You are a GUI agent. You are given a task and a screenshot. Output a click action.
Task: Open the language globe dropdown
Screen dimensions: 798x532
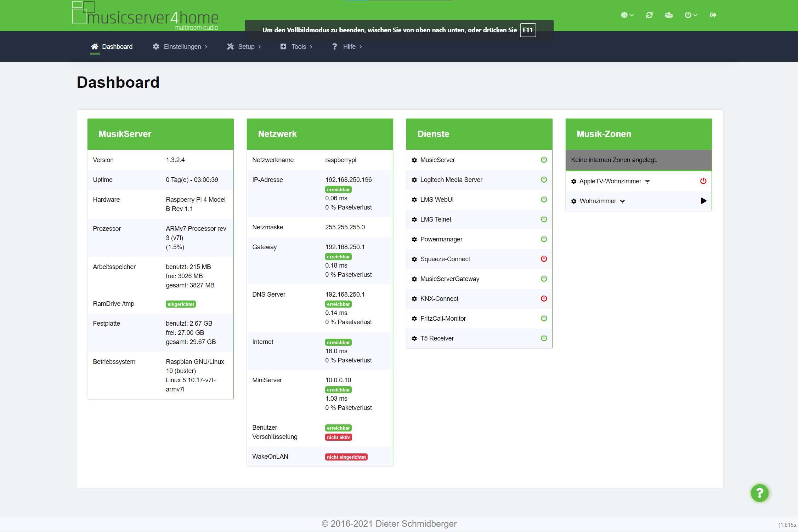point(627,15)
